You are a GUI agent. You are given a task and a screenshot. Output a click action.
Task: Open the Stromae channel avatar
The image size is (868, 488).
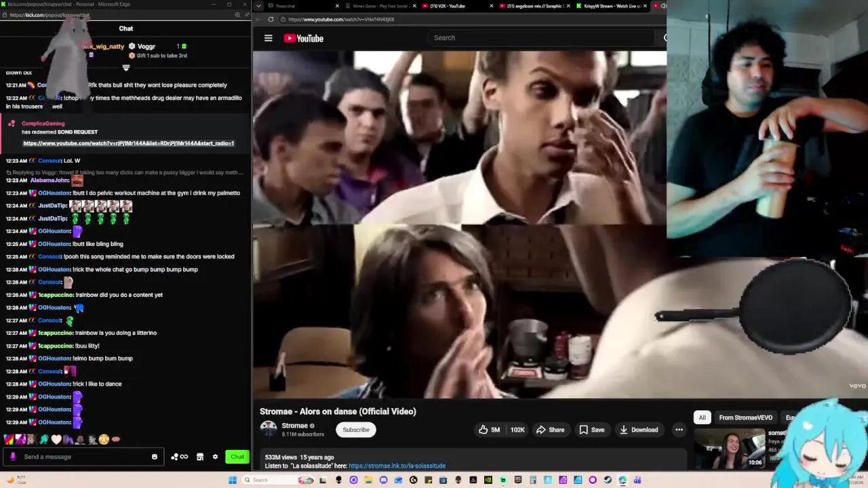coord(269,429)
